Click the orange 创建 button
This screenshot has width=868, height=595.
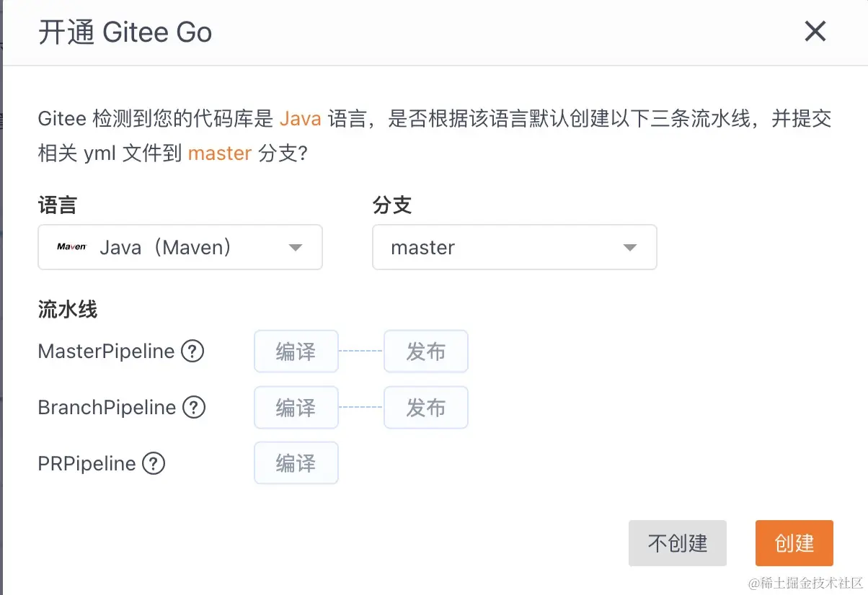(x=794, y=543)
